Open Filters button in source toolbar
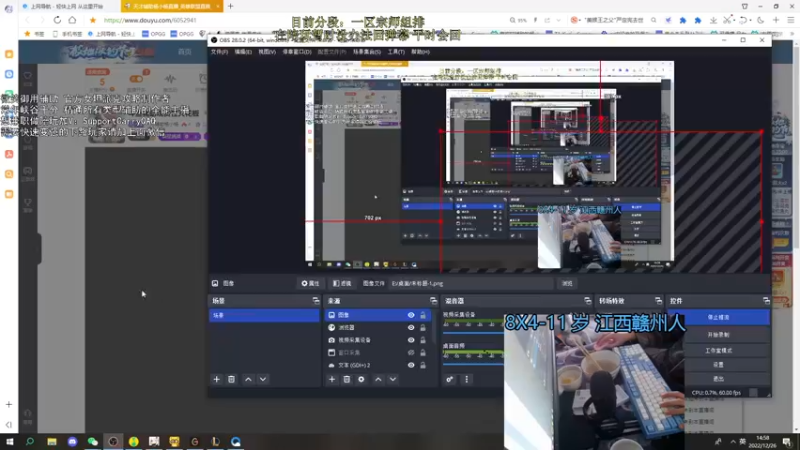The height and width of the screenshot is (450, 800). [342, 284]
